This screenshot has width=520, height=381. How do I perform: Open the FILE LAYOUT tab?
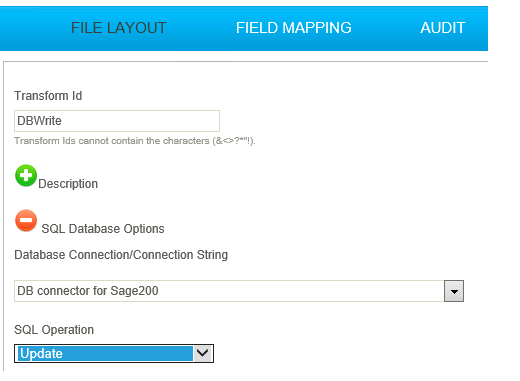[118, 28]
